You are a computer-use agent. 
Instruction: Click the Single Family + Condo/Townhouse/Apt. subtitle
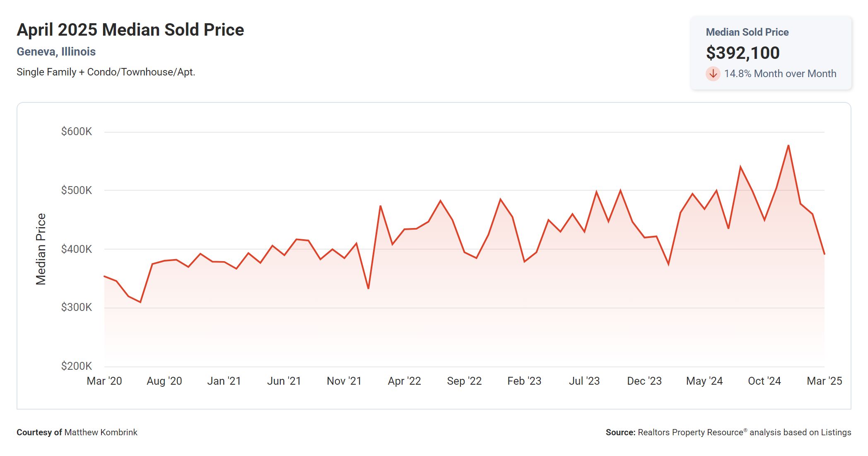106,72
